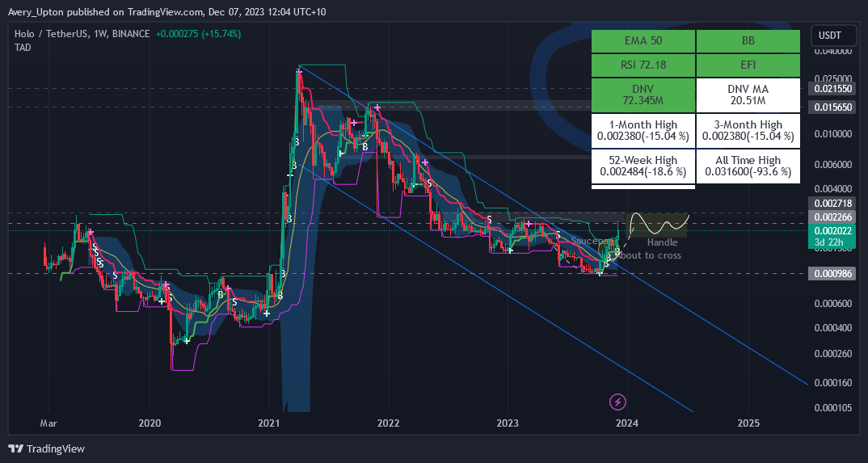868x463 pixels.
Task: Click the 0.010000 price axis value
Action: [x=832, y=134]
